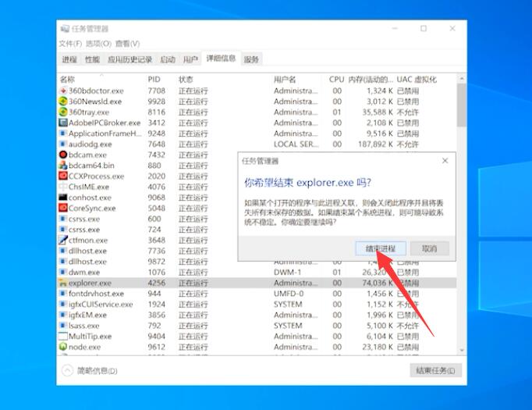Click the ctfmon.exe pen icon
Image resolution: width=532 pixels, height=410 pixels.
(x=63, y=241)
